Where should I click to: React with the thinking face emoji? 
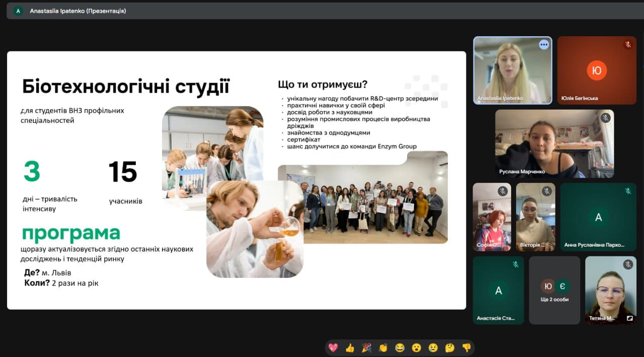point(450,347)
